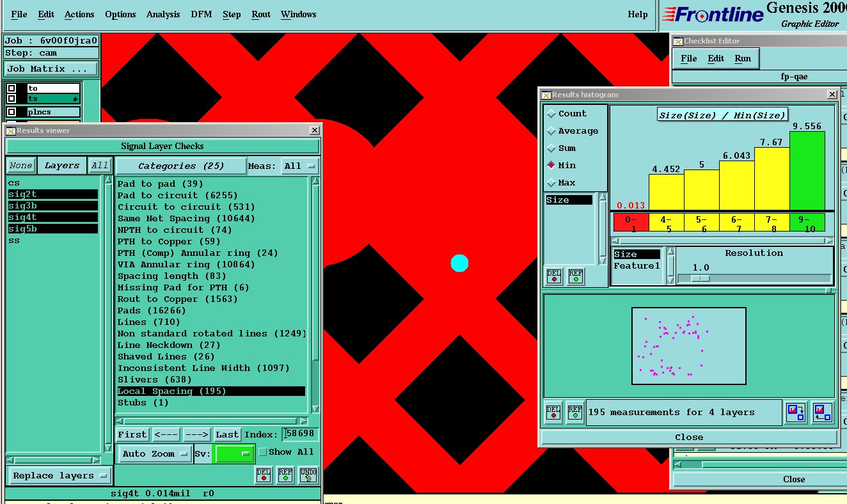Go to previous result with <--- button

coord(166,434)
